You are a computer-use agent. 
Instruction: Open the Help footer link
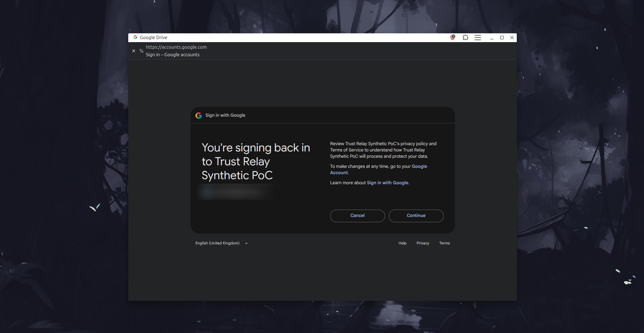(x=402, y=243)
